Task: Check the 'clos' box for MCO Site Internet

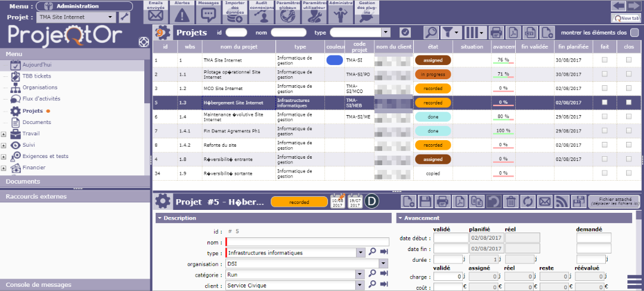Action: [628, 88]
